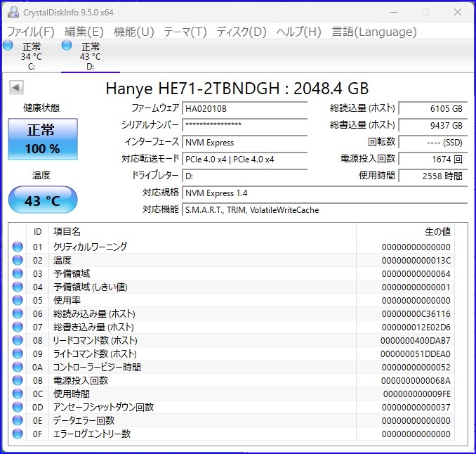The image size is (476, 454).
Task: Open the ファイル(F) menu
Action: (30, 32)
